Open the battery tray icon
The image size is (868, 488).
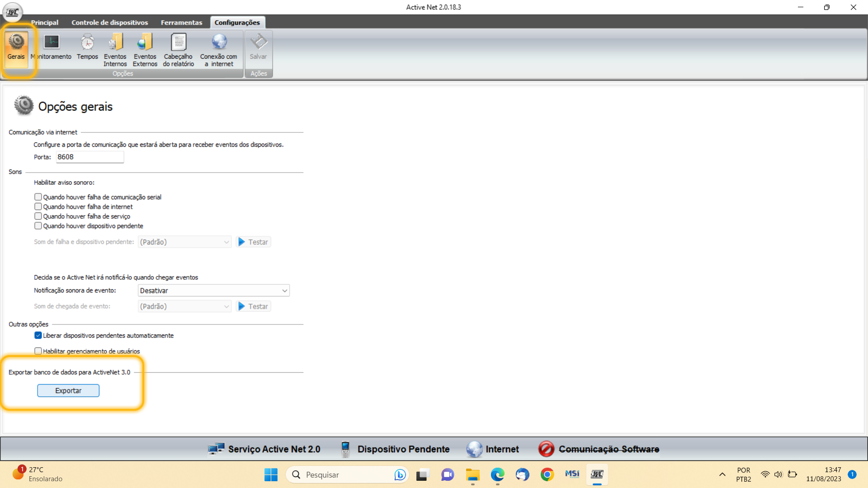(x=793, y=474)
